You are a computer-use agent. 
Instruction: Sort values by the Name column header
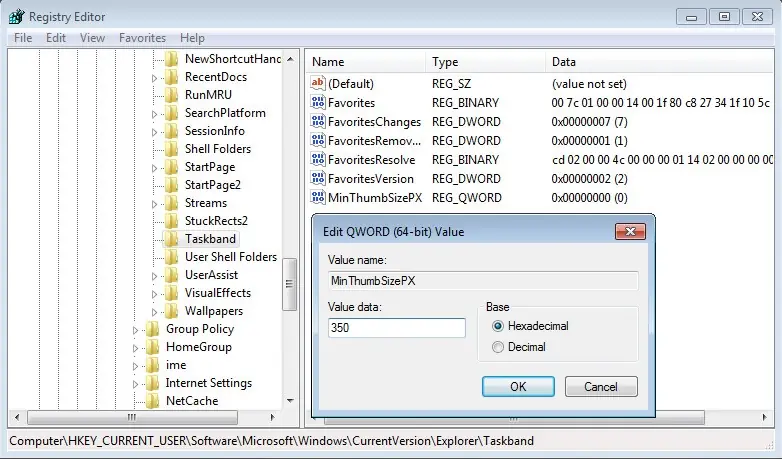pos(366,62)
